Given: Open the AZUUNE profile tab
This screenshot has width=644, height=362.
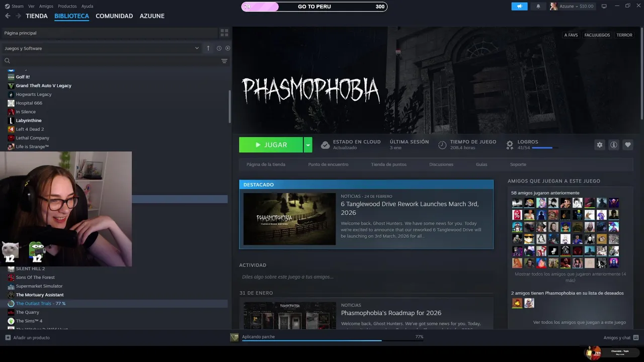Looking at the screenshot, I should [152, 16].
